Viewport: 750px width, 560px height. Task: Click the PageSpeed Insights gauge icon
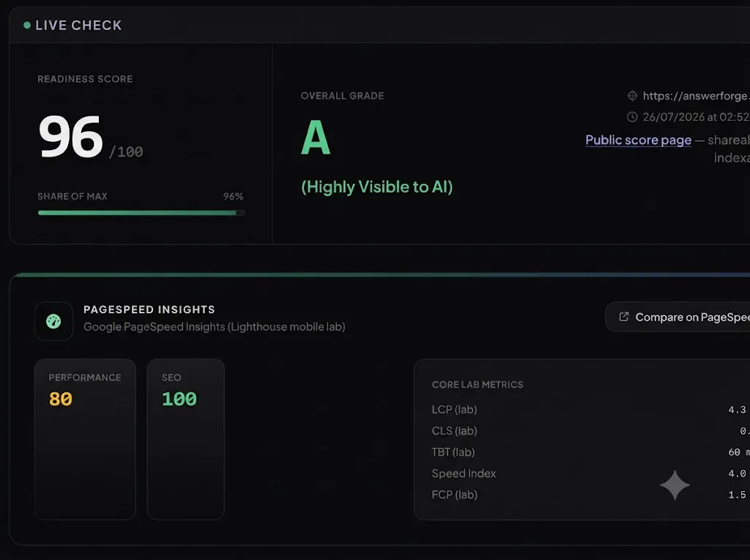(x=53, y=321)
